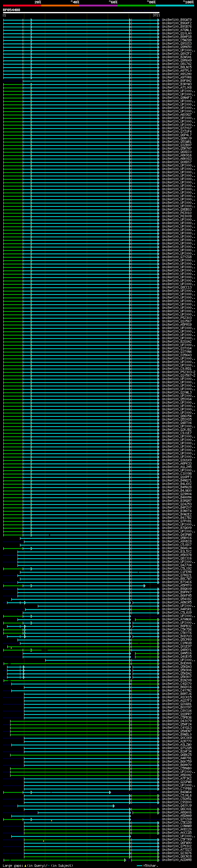Select the UniRef100_C7YP88 label
The width and height of the screenshot is (197, 868).
[177, 789]
